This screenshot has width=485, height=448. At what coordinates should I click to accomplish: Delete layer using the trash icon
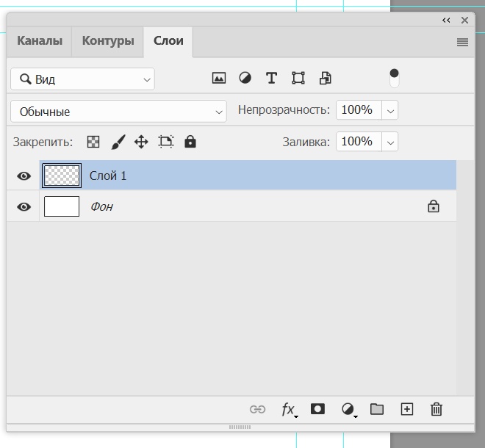pos(436,409)
